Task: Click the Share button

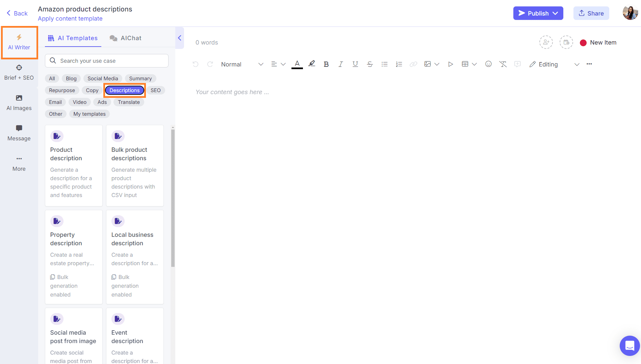Action: point(591,13)
